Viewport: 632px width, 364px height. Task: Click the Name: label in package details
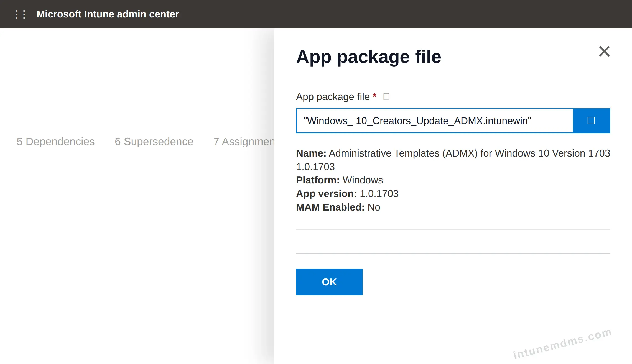click(311, 153)
